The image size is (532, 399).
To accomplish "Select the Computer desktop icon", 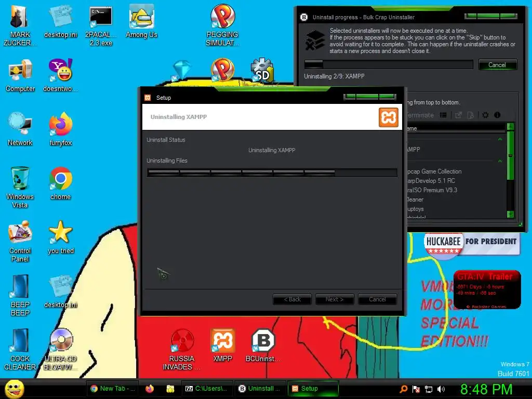I will point(20,75).
